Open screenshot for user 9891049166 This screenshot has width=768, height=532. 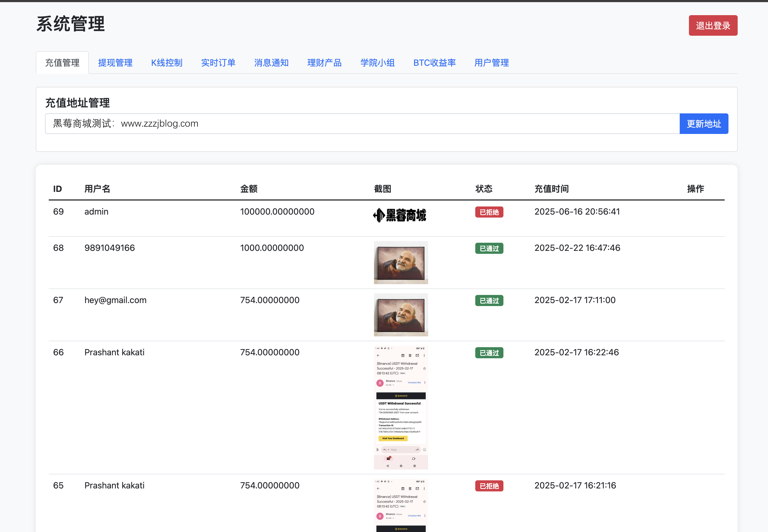click(x=401, y=263)
